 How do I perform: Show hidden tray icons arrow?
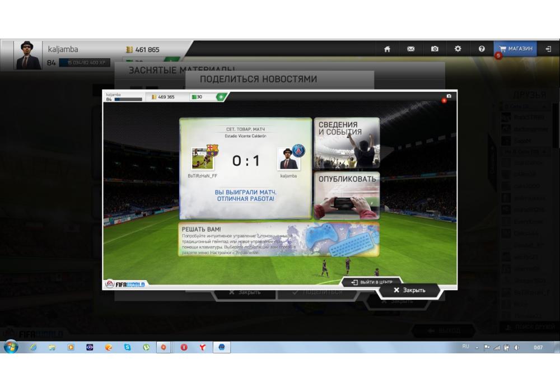click(x=477, y=347)
